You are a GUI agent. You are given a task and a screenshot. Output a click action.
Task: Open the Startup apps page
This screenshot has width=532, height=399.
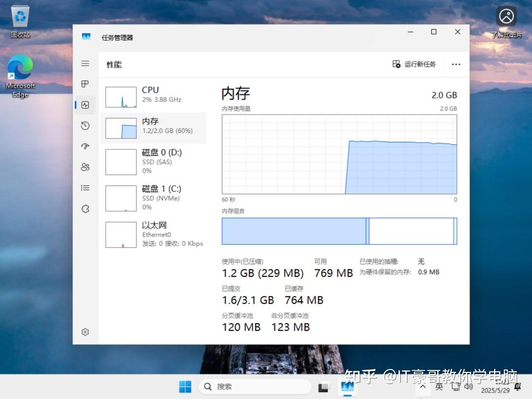click(85, 146)
